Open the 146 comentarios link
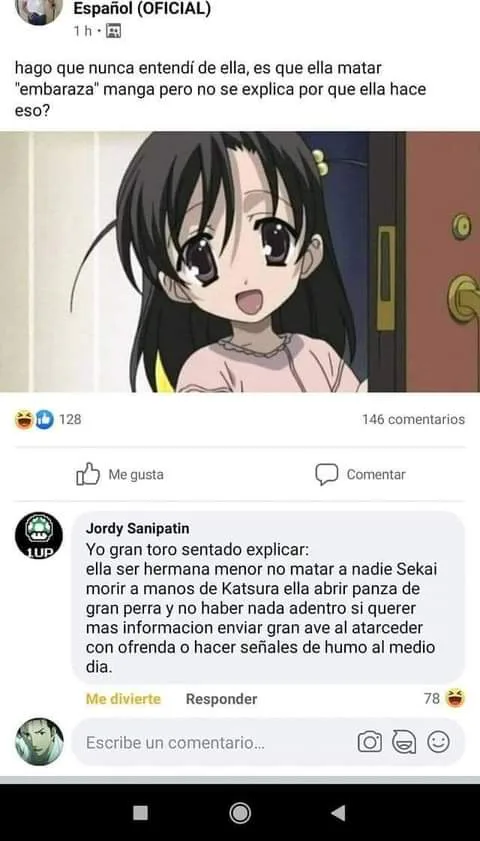 [413, 419]
